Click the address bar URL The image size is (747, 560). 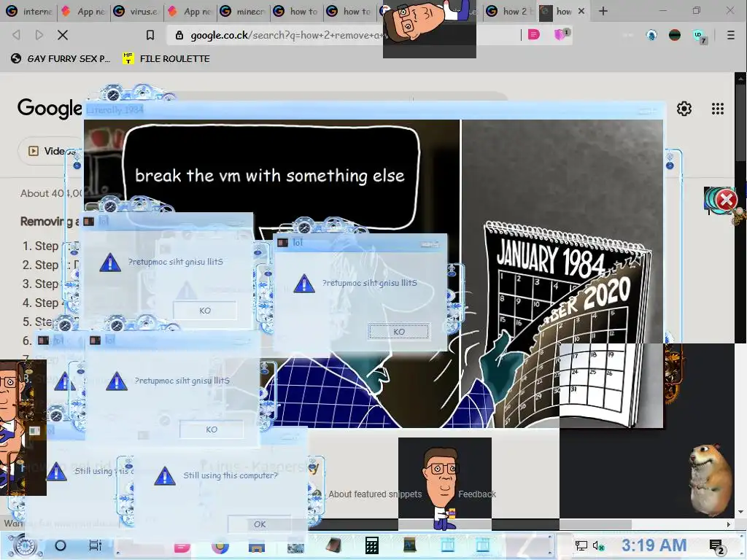click(x=286, y=35)
